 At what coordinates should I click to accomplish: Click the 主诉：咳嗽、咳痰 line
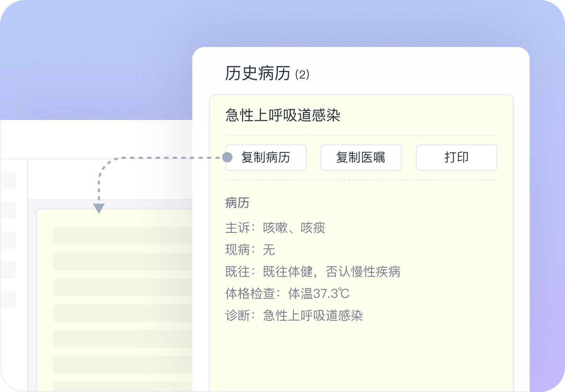pos(275,228)
